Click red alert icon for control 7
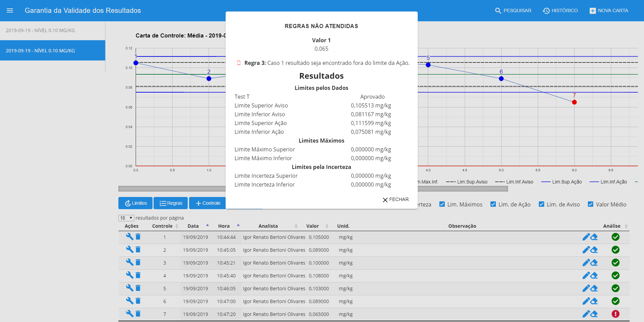Image resolution: width=644 pixels, height=322 pixels. 615,314
